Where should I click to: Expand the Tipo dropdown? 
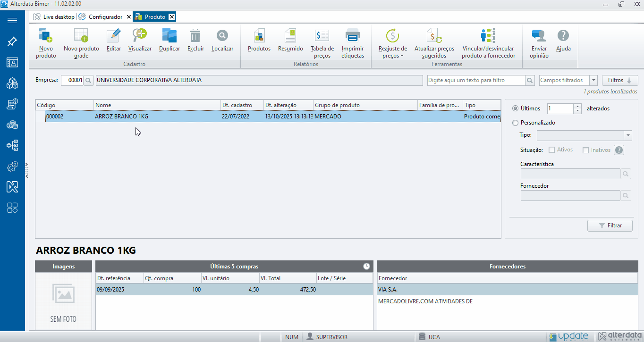pos(627,135)
